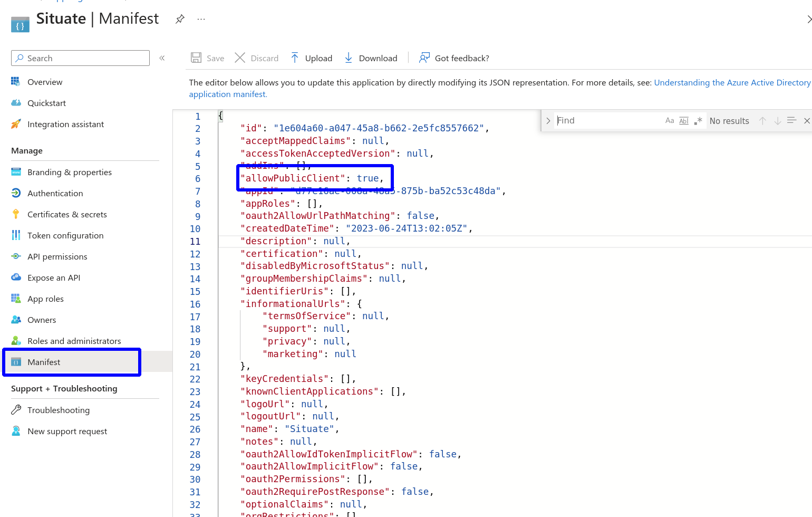
Task: Open Azure Active Directory manifest documentation link
Action: (x=732, y=82)
